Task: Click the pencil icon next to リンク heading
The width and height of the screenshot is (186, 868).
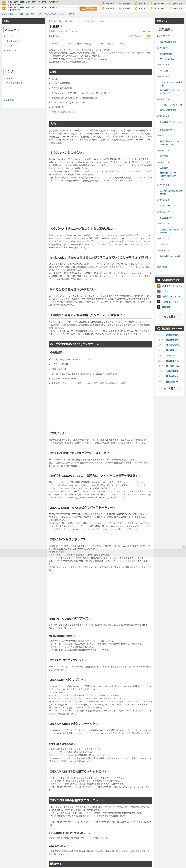Action: tap(15, 71)
